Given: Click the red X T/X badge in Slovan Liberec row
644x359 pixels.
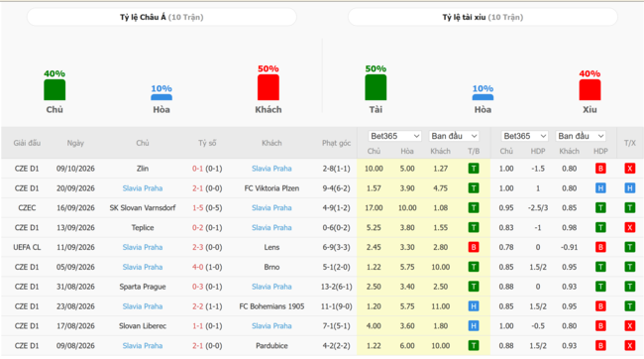Looking at the screenshot, I should coord(629,325).
